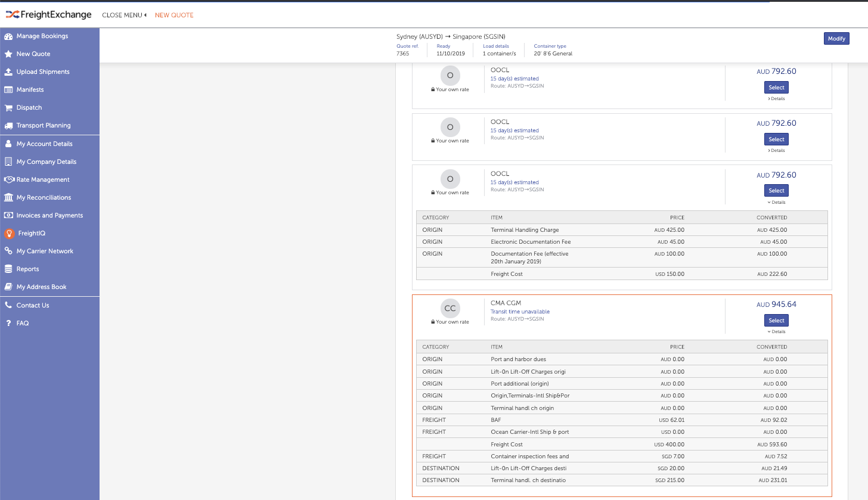Click the Terminal handl. ch destinatio item
The width and height of the screenshot is (868, 500).
pos(528,480)
